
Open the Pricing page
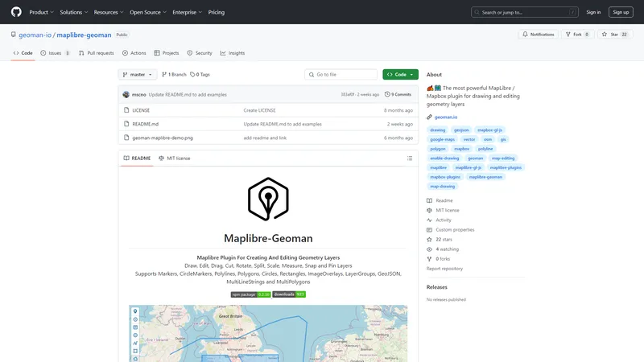216,12
